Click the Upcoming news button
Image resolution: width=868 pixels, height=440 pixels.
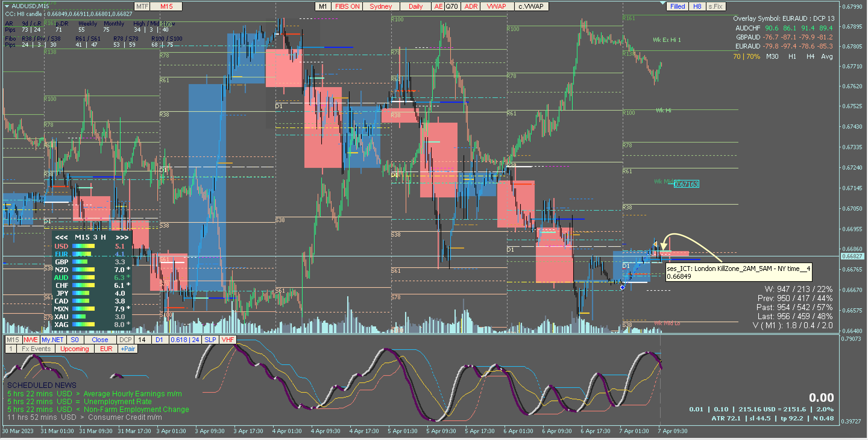coord(74,349)
